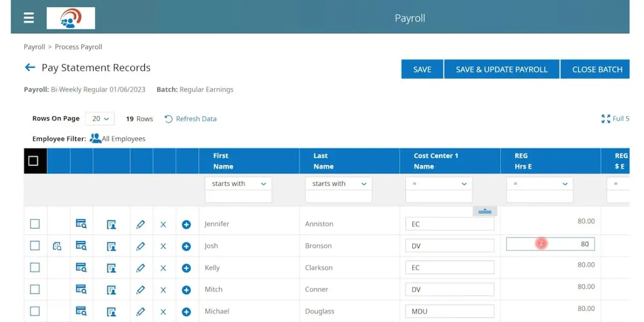Sort by Last Name column header
Image resolution: width=644 pixels, height=322 pixels.
[x=349, y=161]
